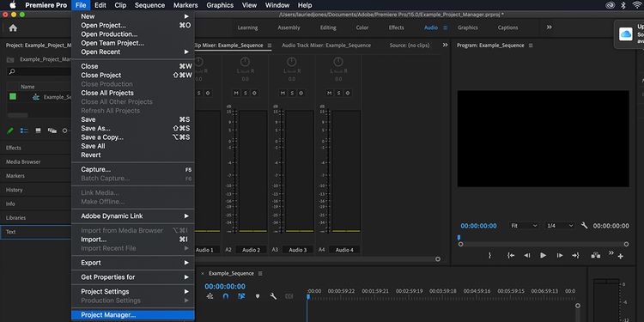Mute audio track 2 with M button
This screenshot has width=644, height=322.
coord(236,94)
